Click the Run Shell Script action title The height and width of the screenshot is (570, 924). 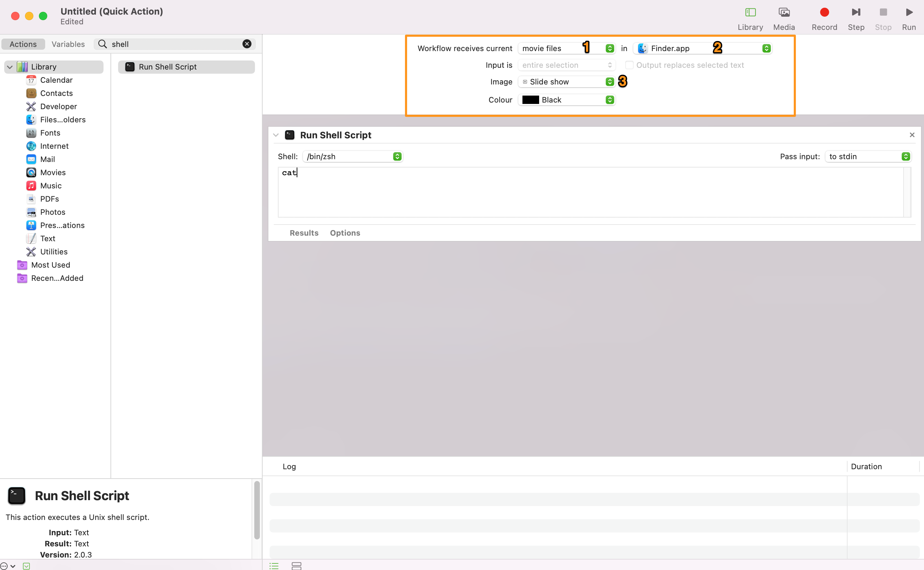[335, 135]
